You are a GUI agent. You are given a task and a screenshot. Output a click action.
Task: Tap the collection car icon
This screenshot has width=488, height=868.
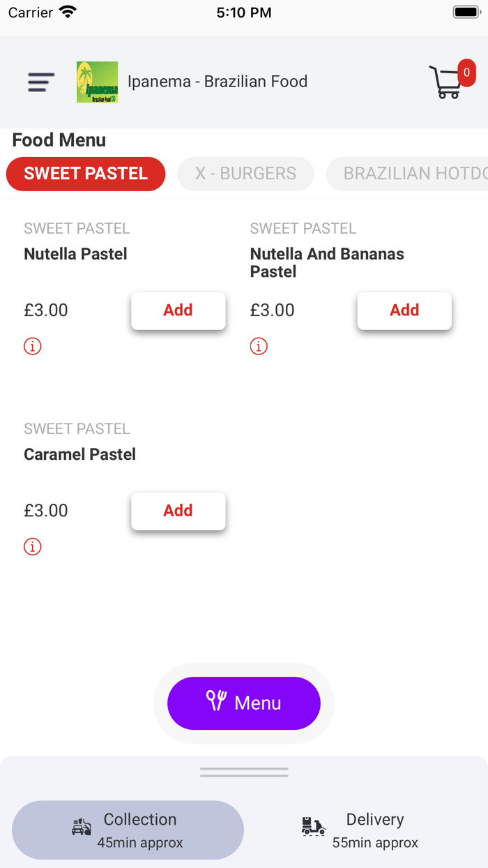[x=82, y=827]
